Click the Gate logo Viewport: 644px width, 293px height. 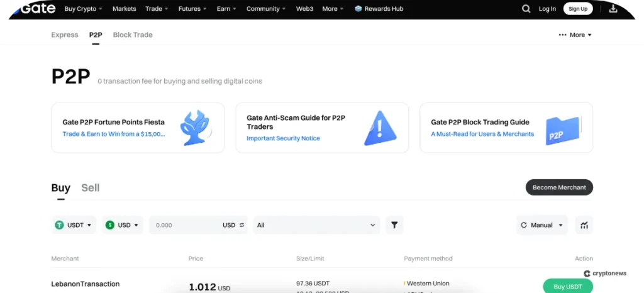pos(35,8)
